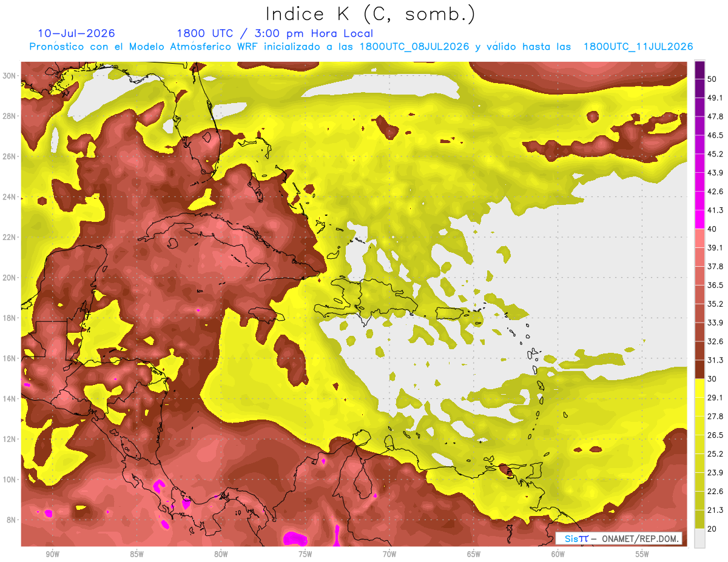Click the colorbar value 20
Image resolution: width=728 pixels, height=562 pixels.
click(713, 529)
